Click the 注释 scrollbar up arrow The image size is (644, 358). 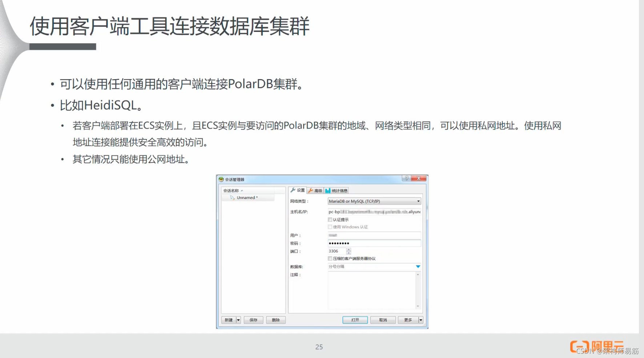418,274
